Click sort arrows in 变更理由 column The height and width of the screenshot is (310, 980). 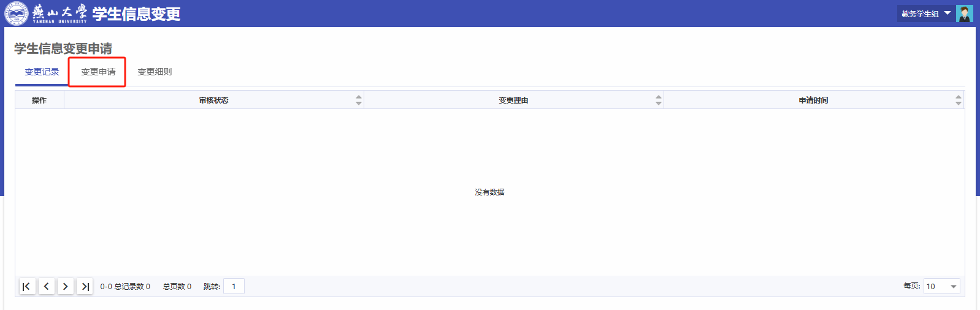[659, 100]
